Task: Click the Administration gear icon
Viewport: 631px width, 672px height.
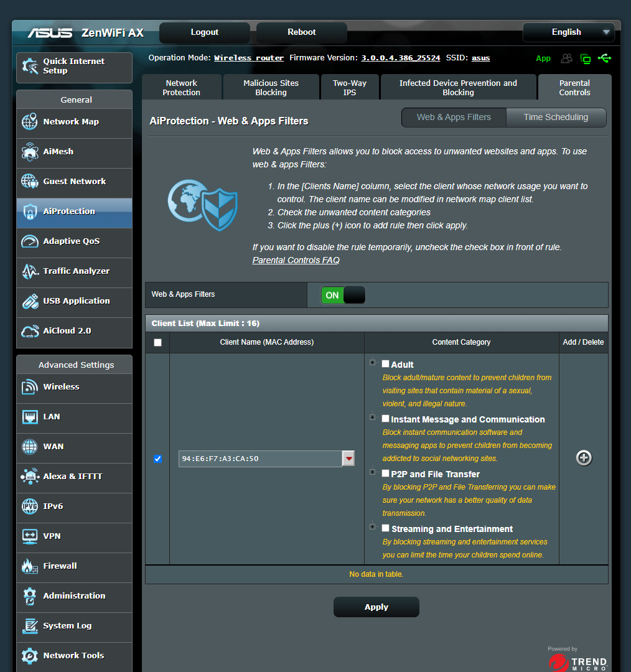Action: click(x=30, y=596)
